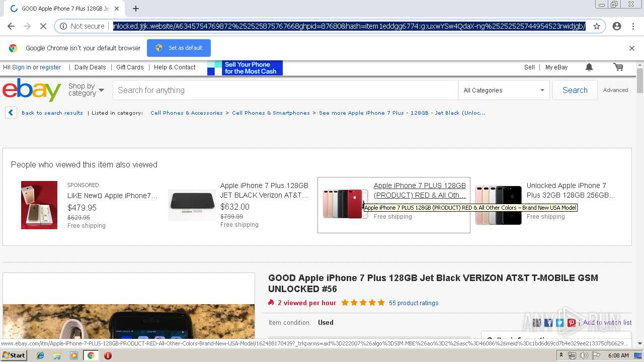
Task: Open sponsored LIKE New iPhone7 thumbnail
Action: 39,205
